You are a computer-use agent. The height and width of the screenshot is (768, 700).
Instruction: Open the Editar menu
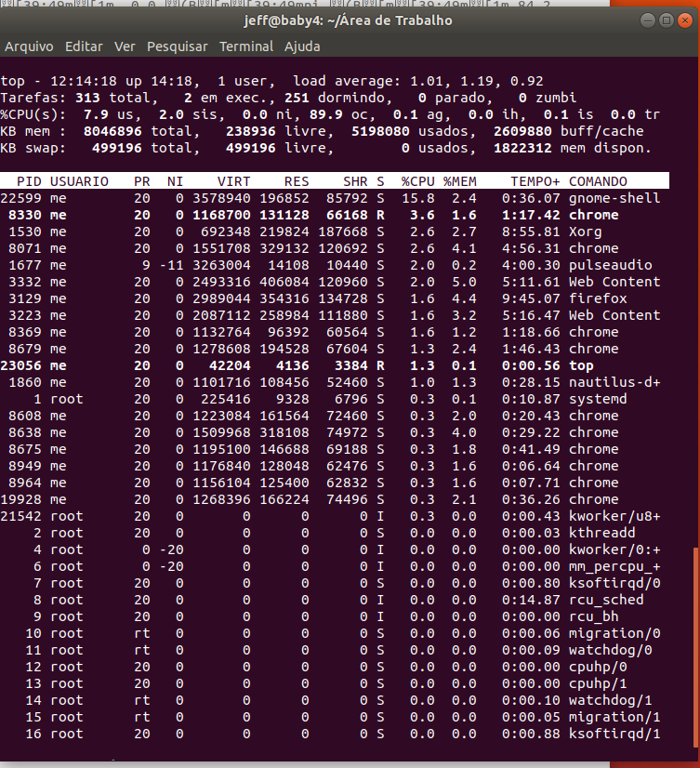84,46
